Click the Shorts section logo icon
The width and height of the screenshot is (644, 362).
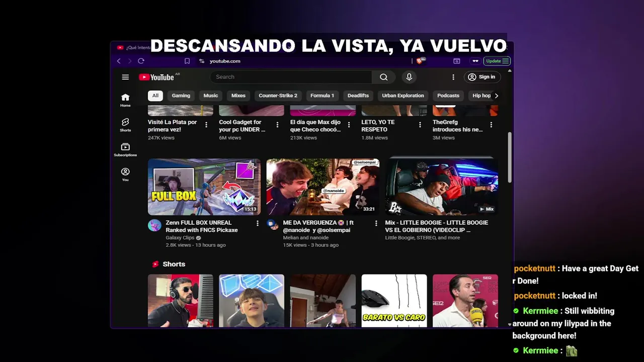155,264
